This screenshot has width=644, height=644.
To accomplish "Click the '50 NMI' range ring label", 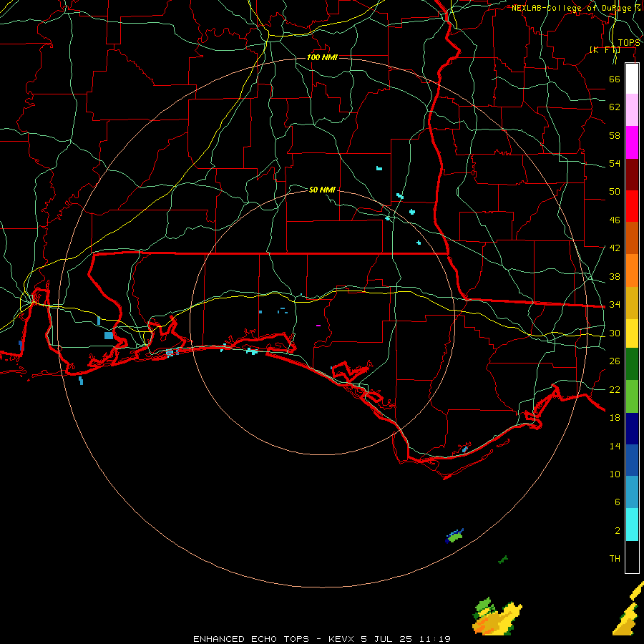I will [x=322, y=190].
